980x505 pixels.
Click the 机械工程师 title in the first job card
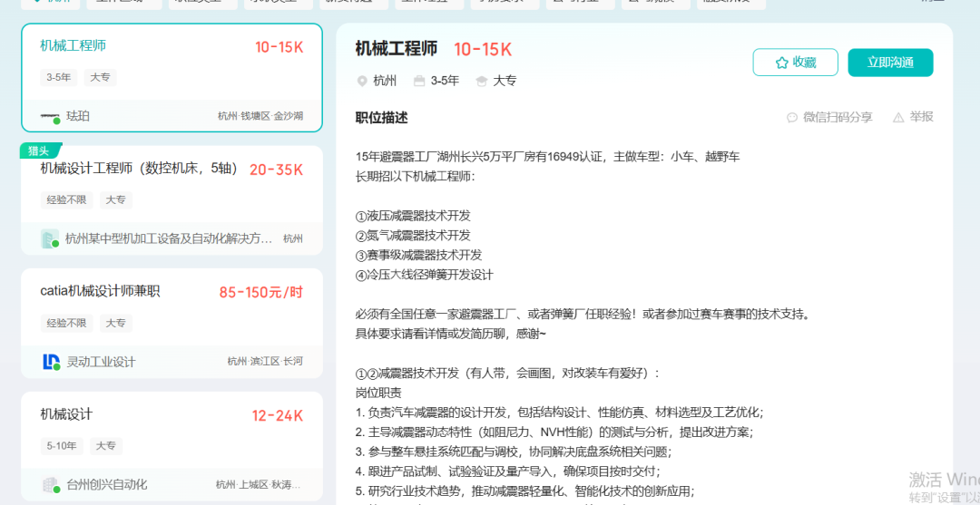73,45
